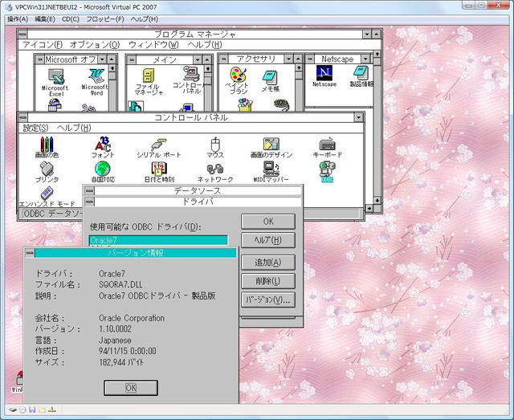Open the ヘルプ(H) menu in Virtual PC
The image size is (514, 420).
click(x=145, y=19)
